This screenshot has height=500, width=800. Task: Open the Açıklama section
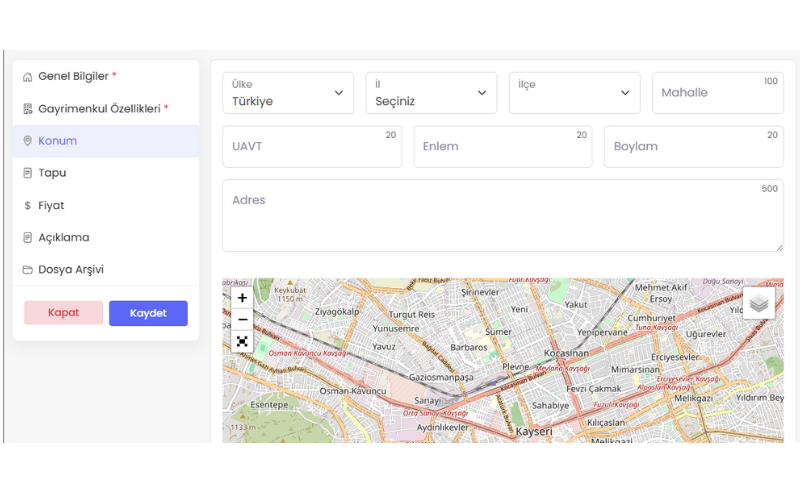click(x=63, y=238)
